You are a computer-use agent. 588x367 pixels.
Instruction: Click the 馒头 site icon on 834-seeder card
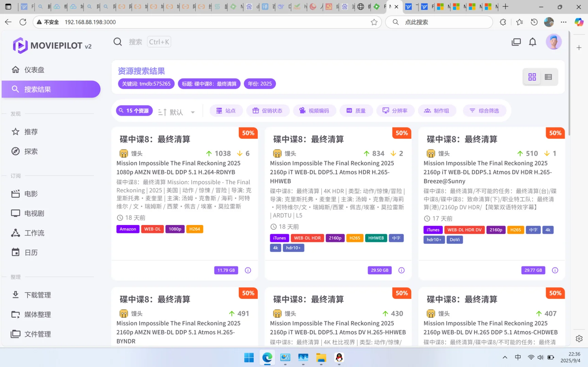click(x=277, y=153)
